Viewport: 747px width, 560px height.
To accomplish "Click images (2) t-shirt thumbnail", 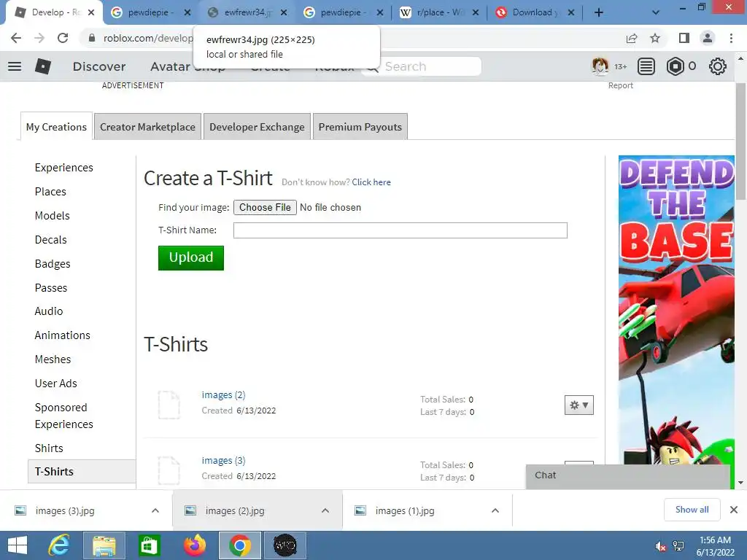I will (x=169, y=405).
